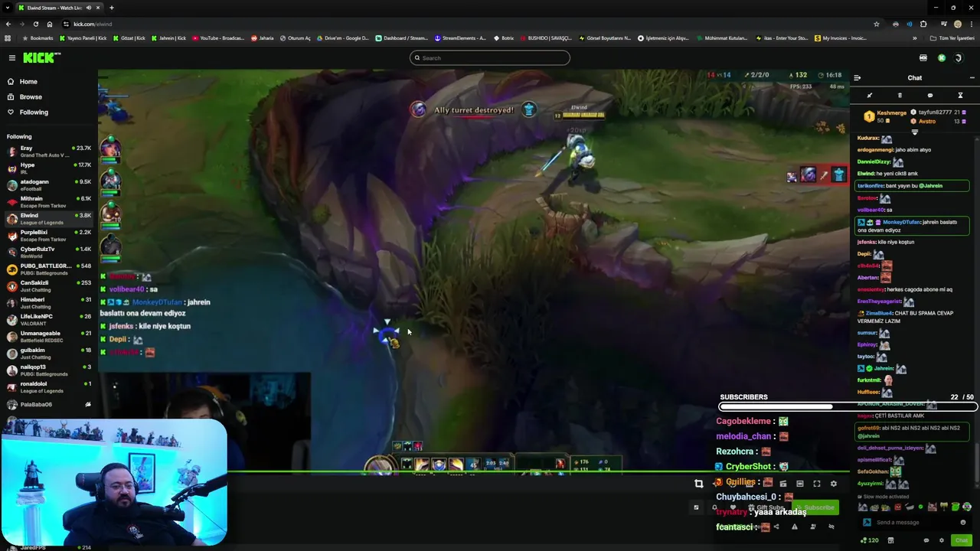Open emoji picker in message box
Screen dimensions: 980x551
(x=963, y=523)
